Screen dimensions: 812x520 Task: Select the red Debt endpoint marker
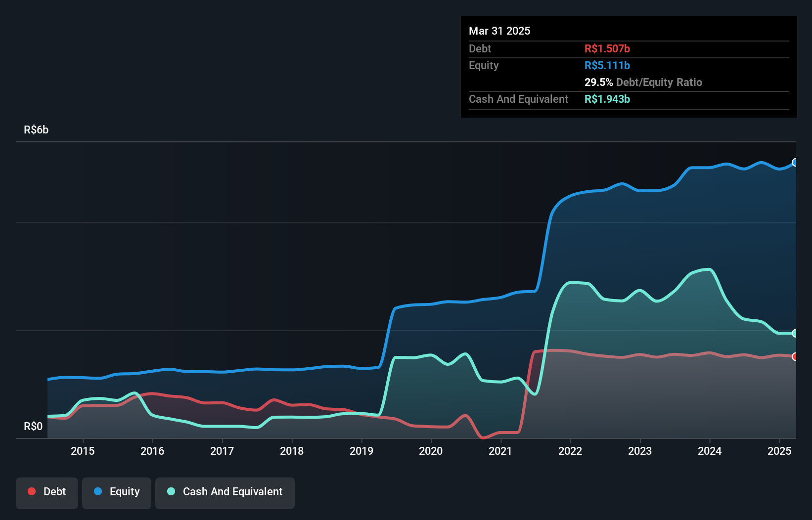coord(795,356)
